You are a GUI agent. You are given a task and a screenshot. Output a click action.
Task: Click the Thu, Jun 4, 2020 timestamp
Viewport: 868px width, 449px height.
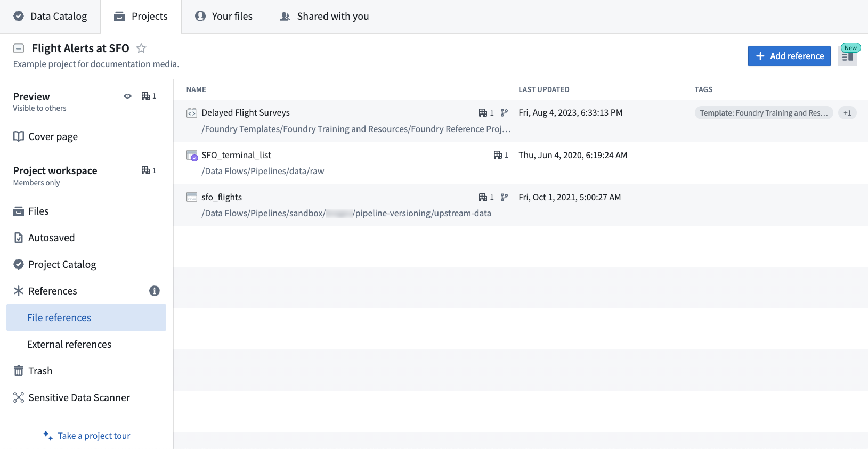pos(573,155)
